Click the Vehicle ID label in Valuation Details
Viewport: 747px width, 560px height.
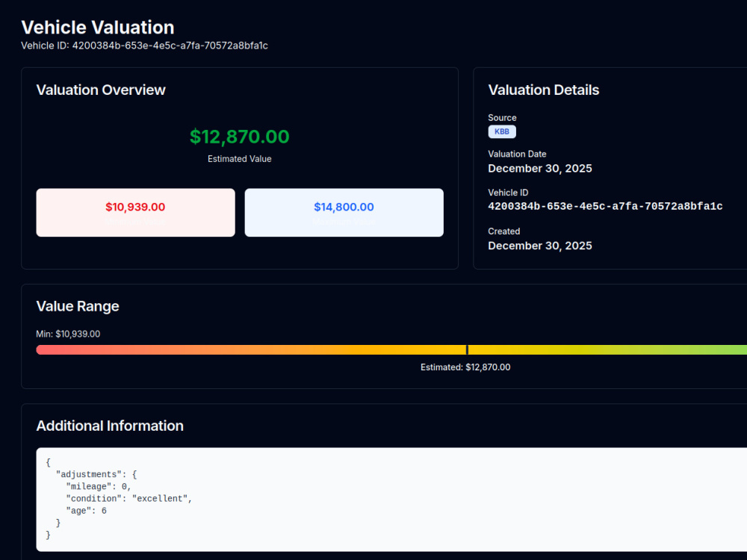click(508, 193)
